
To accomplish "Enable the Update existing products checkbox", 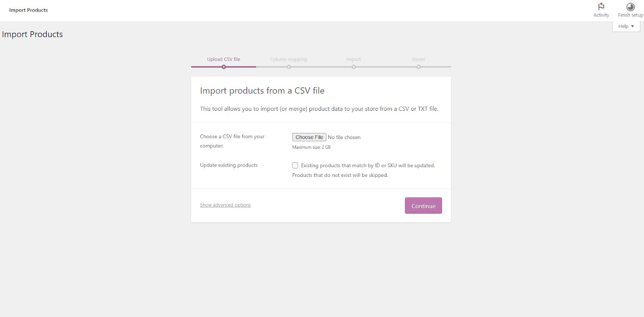I will point(295,165).
